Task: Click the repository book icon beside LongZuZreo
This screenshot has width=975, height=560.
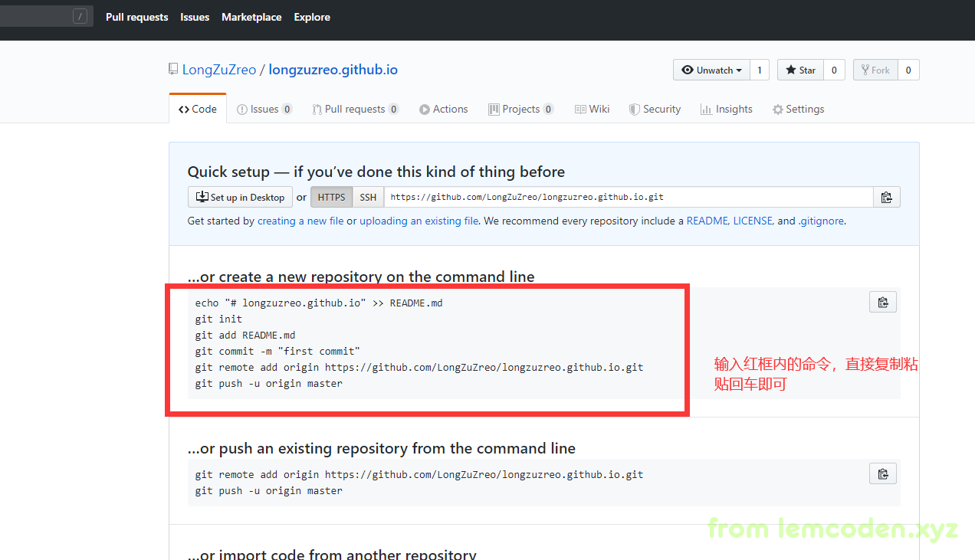Action: (173, 70)
